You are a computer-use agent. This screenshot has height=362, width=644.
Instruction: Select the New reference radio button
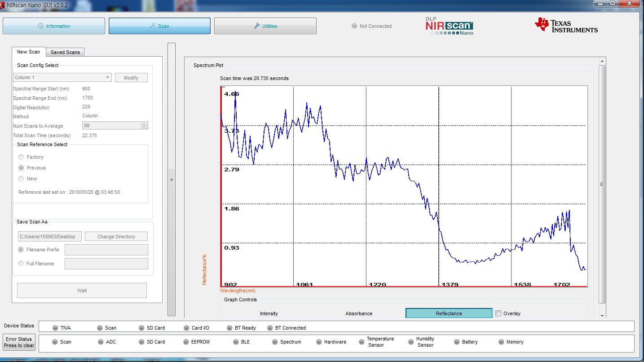coord(21,179)
